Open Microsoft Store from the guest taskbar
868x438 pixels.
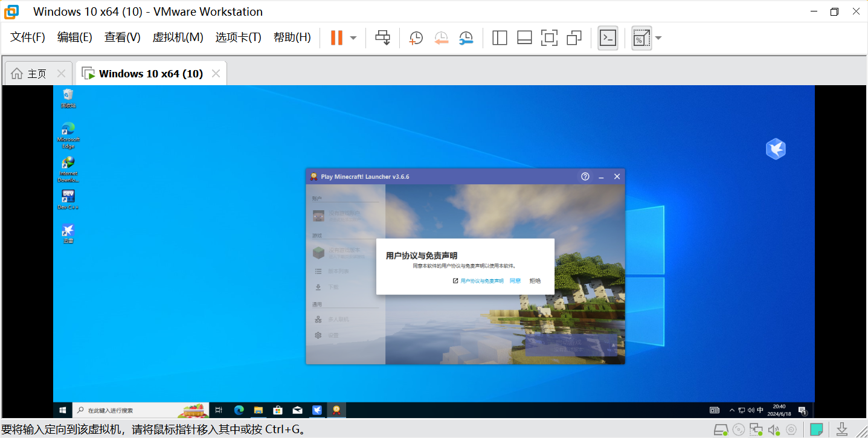coord(278,410)
